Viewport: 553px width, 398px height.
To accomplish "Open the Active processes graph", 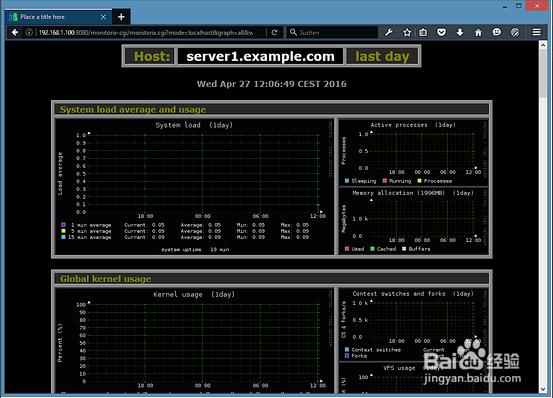I will 413,153.
